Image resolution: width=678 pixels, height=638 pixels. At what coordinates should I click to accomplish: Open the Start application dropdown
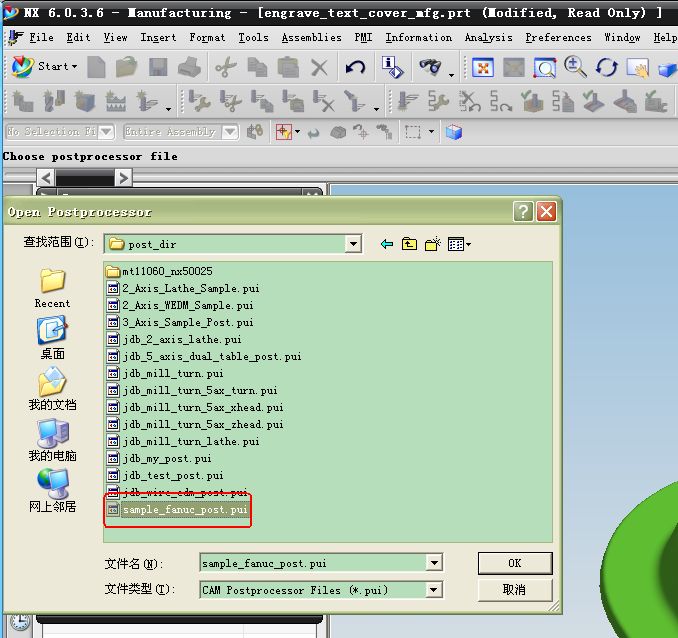[45, 67]
